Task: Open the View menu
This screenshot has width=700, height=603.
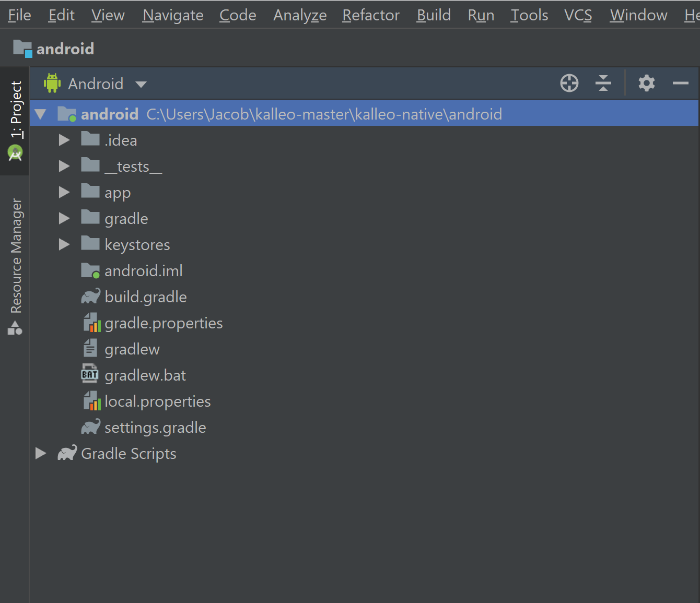Action: pyautogui.click(x=108, y=15)
